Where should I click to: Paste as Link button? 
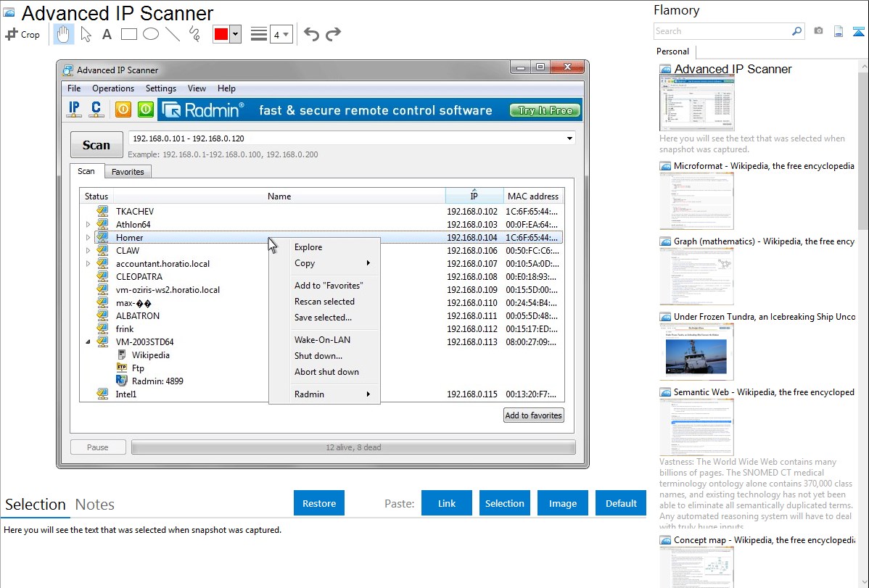446,503
